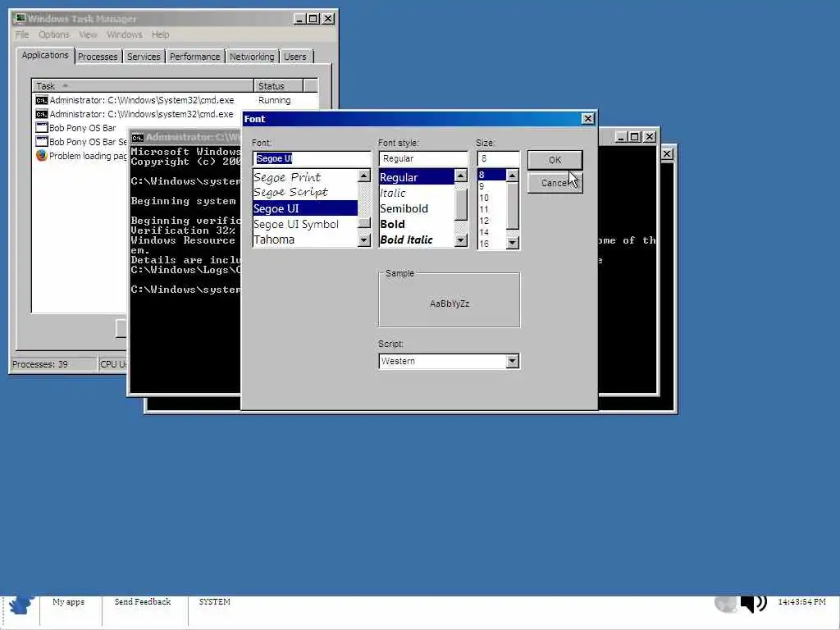The width and height of the screenshot is (840, 630).
Task: Switch to Users tab in Task Manager
Action: click(295, 57)
